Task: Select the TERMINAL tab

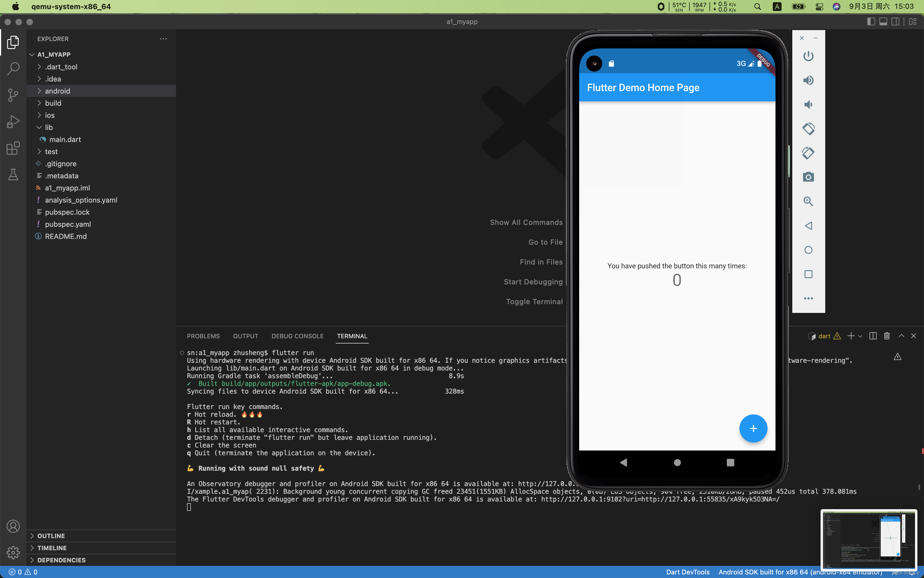Action: tap(352, 336)
